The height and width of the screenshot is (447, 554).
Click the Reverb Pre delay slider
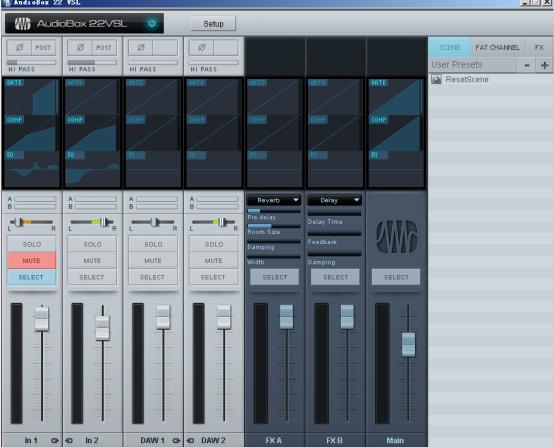(274, 211)
